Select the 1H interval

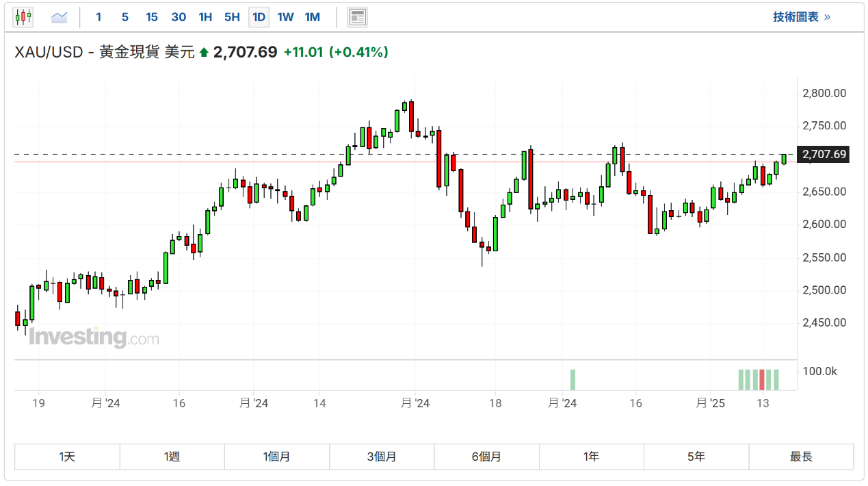coord(205,17)
